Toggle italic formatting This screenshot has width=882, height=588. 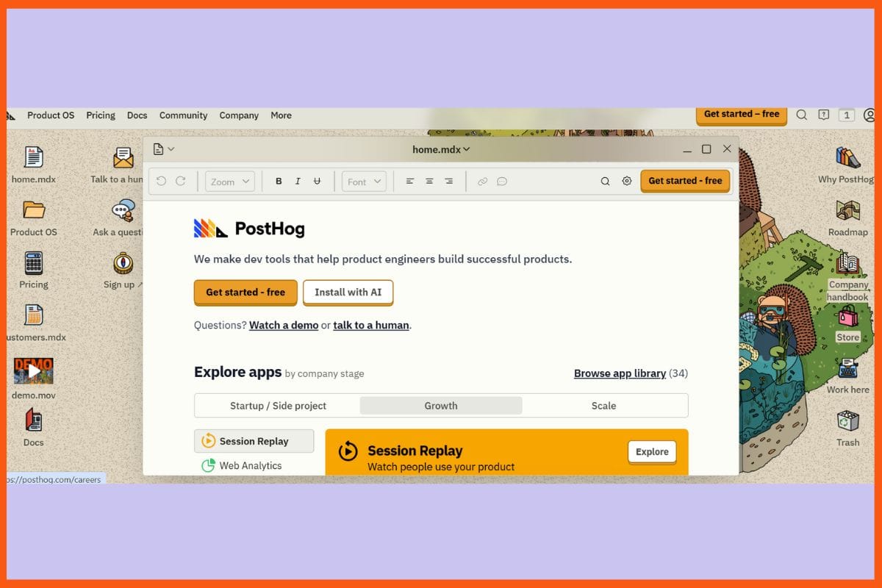(x=298, y=181)
